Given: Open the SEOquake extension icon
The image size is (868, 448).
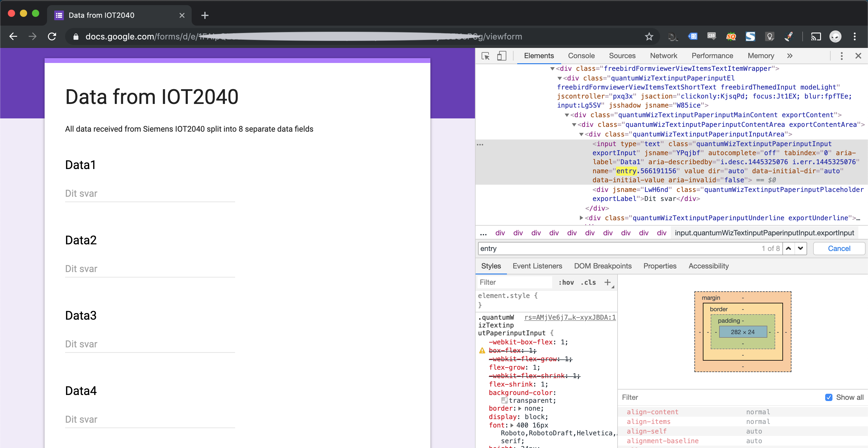Looking at the screenshot, I should (731, 36).
